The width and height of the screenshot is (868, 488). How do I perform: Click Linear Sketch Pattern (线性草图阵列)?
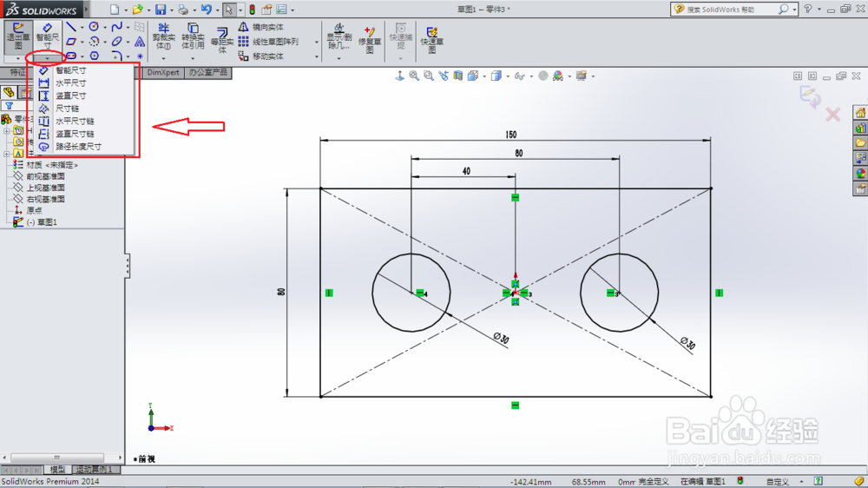[268, 42]
